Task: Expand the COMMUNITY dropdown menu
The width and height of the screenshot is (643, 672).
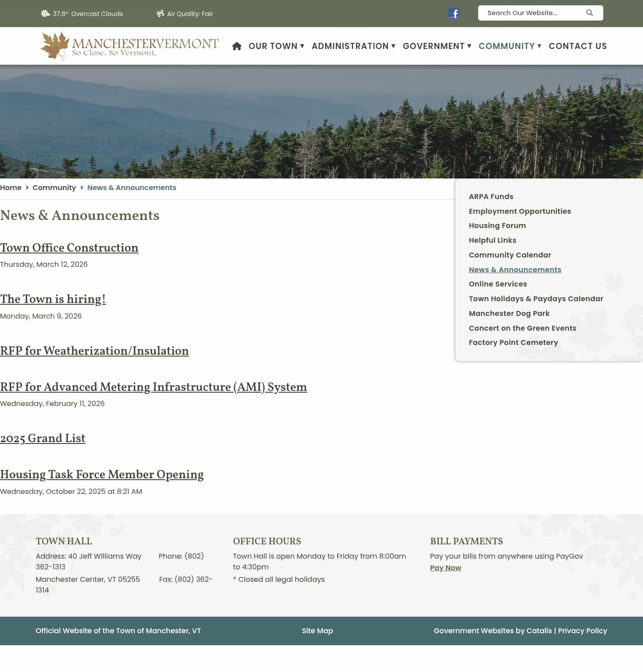Action: pyautogui.click(x=506, y=46)
